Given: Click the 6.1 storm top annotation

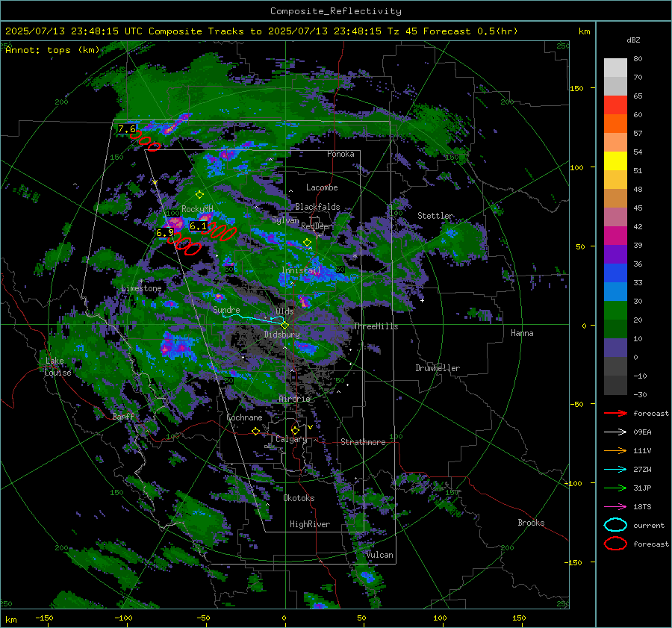Looking at the screenshot, I should (x=198, y=226).
